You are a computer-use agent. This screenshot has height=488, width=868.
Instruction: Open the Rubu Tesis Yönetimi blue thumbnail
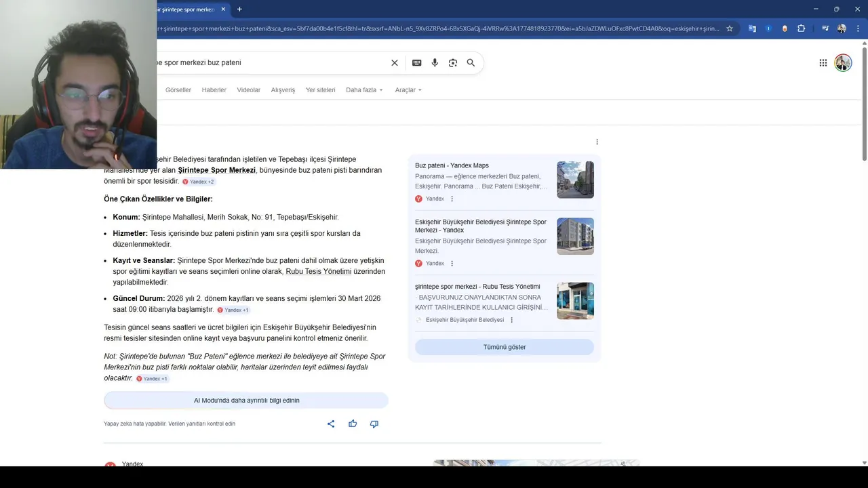(x=575, y=301)
